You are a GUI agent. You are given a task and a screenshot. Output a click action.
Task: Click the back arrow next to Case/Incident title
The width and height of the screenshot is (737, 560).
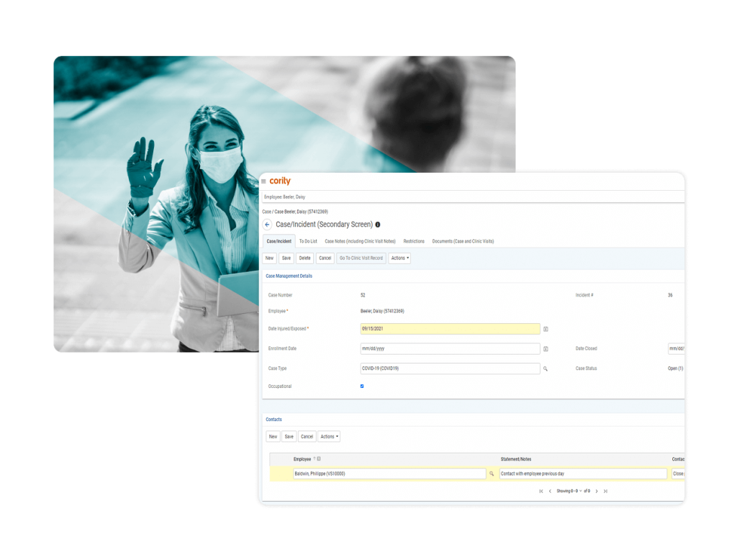pos(268,225)
